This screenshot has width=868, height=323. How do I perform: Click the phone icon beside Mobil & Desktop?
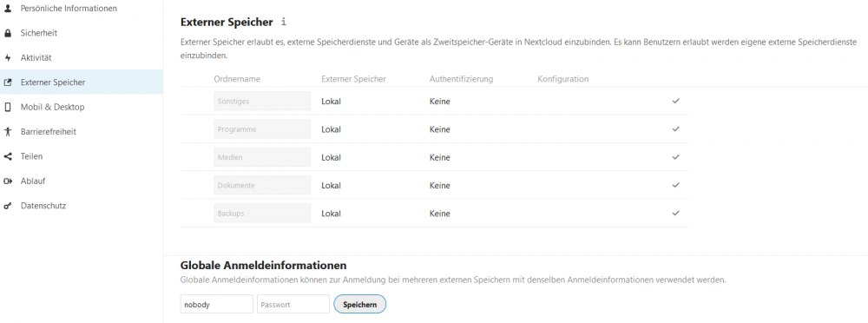click(x=8, y=107)
